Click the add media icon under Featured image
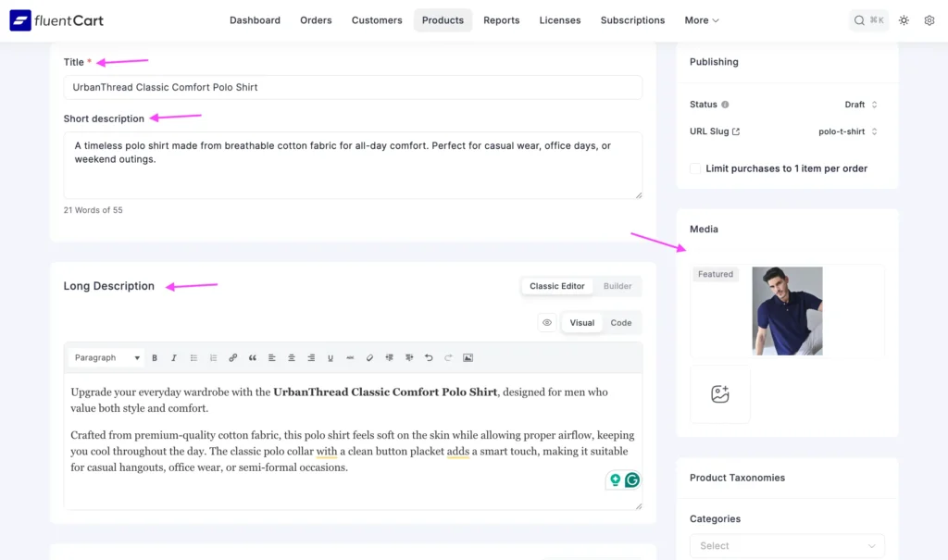 tap(720, 394)
